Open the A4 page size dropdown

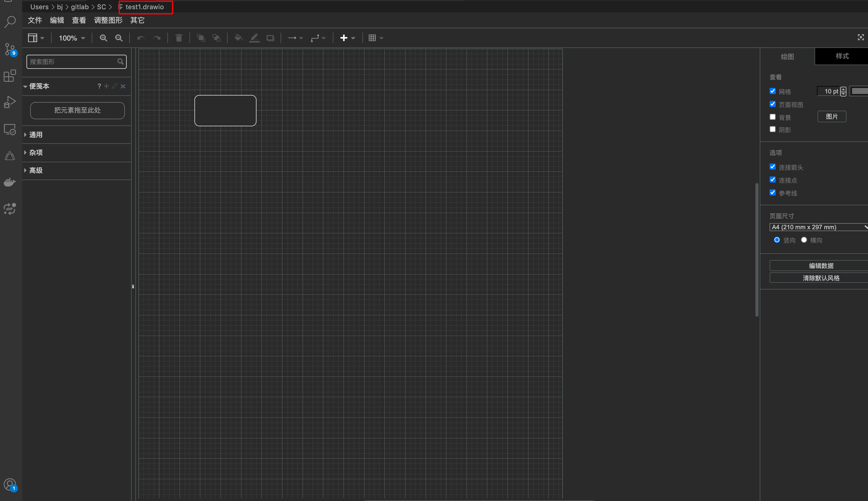pos(819,227)
